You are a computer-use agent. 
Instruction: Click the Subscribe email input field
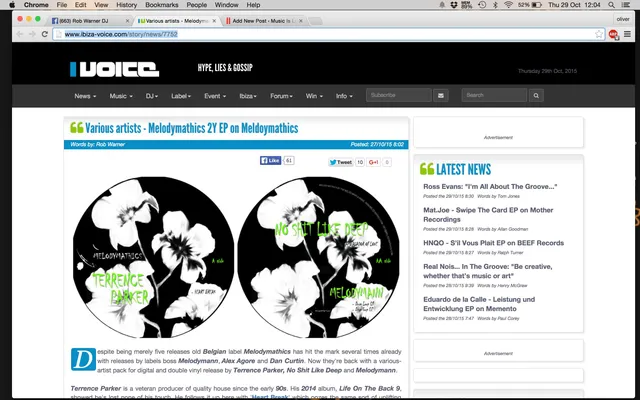click(399, 95)
